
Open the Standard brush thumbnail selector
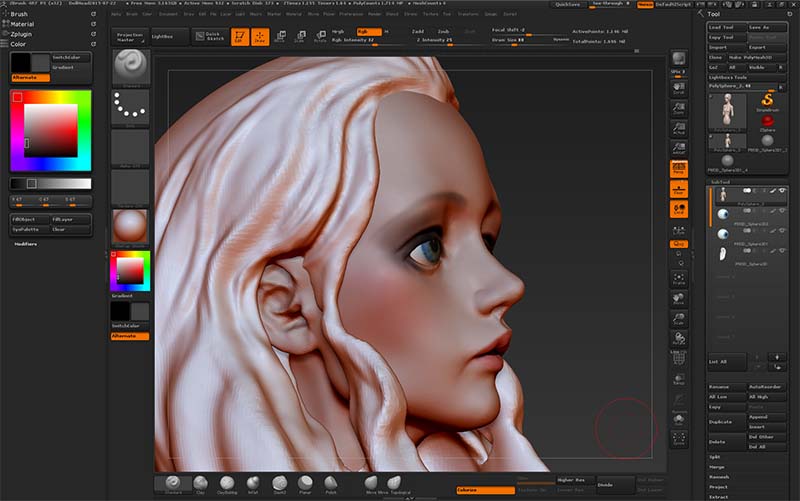[x=131, y=67]
